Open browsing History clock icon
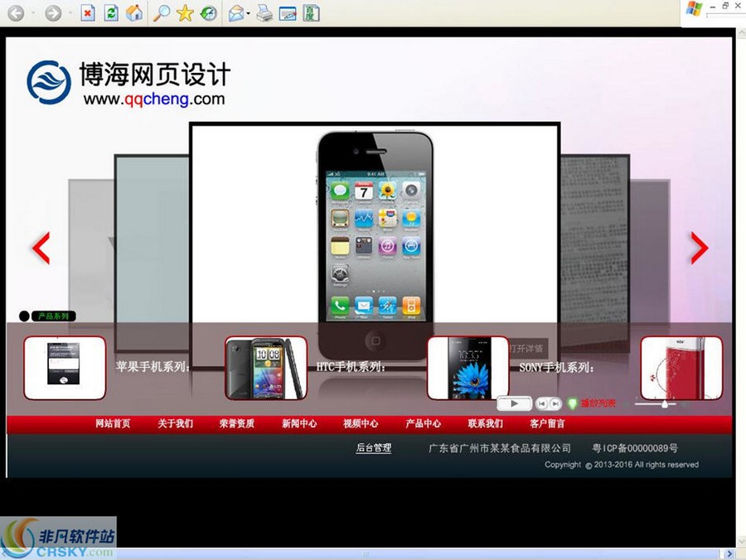746x560 pixels. point(208,12)
